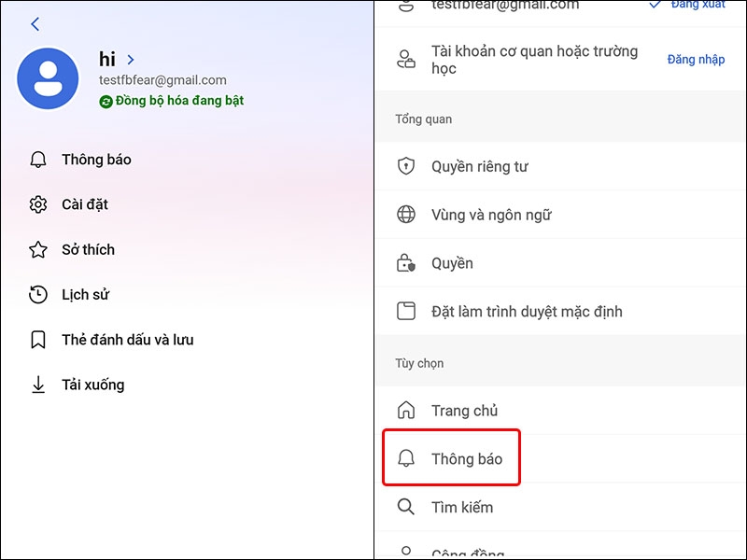747x560 pixels.
Task: Select Tài khoản cơ quan hoặc trường học
Action: point(534,60)
